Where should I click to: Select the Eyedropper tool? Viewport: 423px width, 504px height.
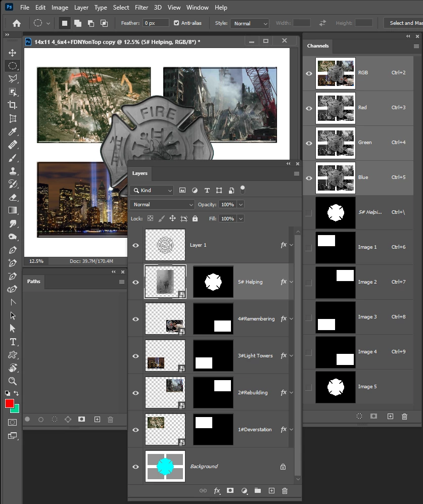tap(13, 131)
